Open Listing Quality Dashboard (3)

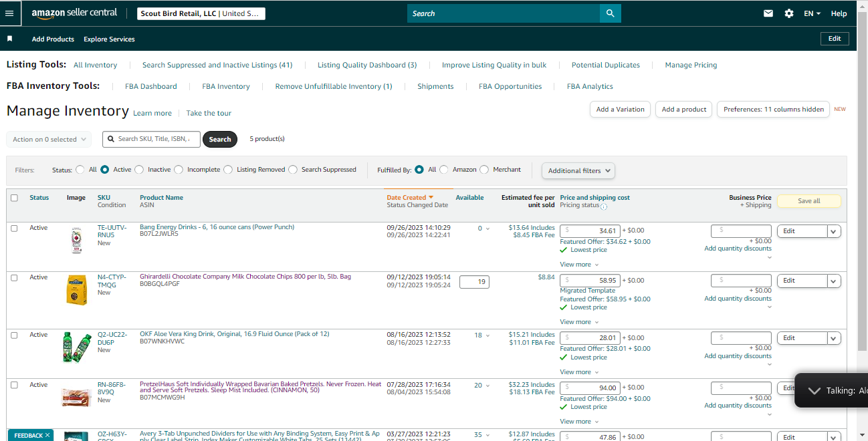(x=367, y=65)
